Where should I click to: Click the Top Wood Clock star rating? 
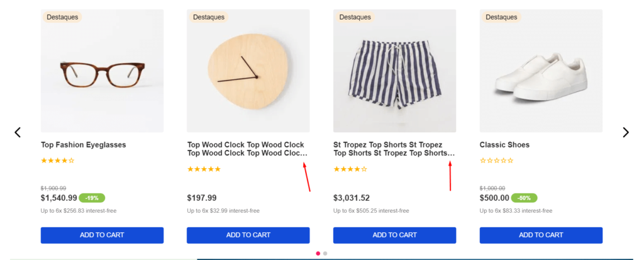pyautogui.click(x=204, y=169)
